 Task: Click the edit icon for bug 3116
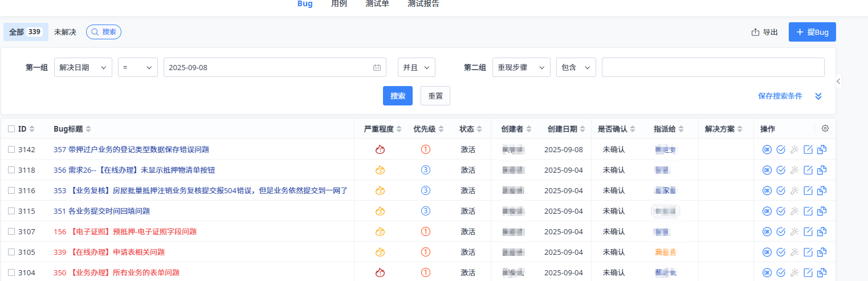point(808,191)
